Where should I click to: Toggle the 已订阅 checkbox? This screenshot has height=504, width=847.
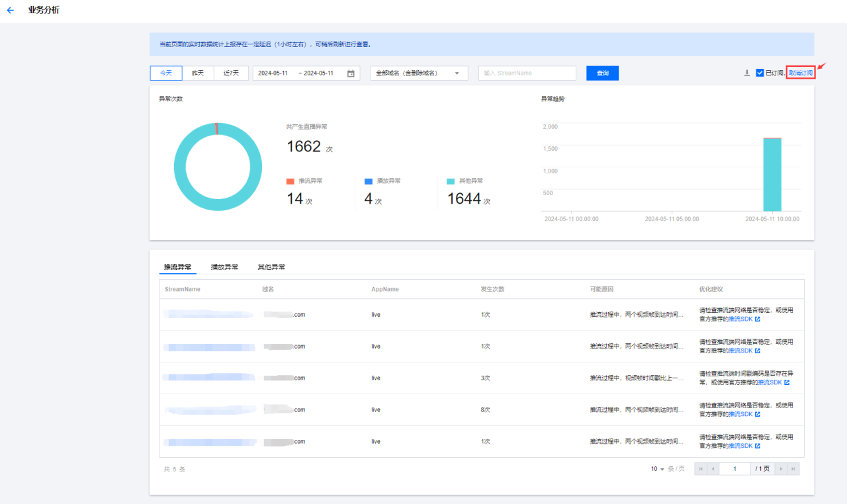(760, 73)
